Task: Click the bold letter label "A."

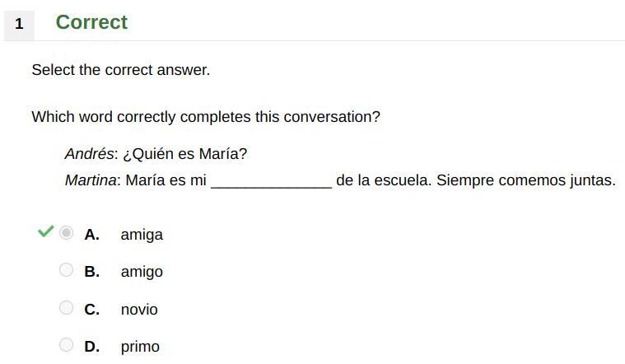Action: click(92, 235)
